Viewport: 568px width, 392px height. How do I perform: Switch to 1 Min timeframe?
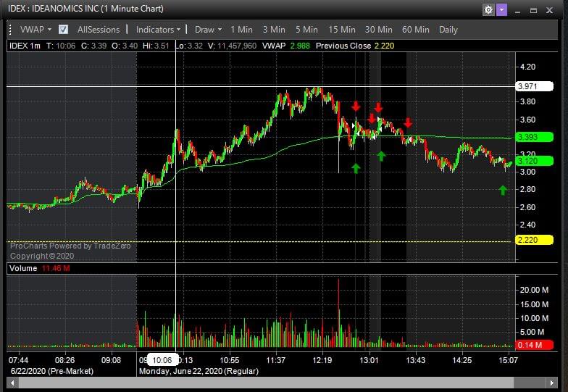point(241,30)
